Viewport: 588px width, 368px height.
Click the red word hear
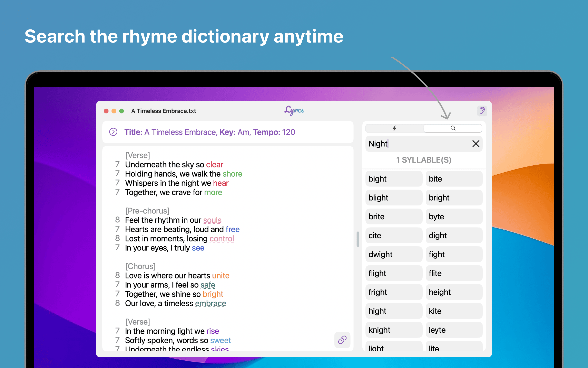(221, 183)
